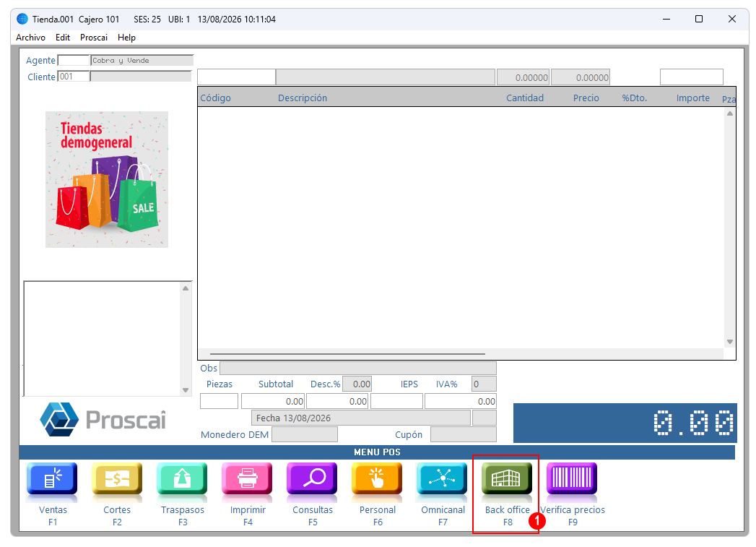Viewport: 756px width, 547px height.
Task: Open the Traspasos F3 icon
Action: pos(182,480)
